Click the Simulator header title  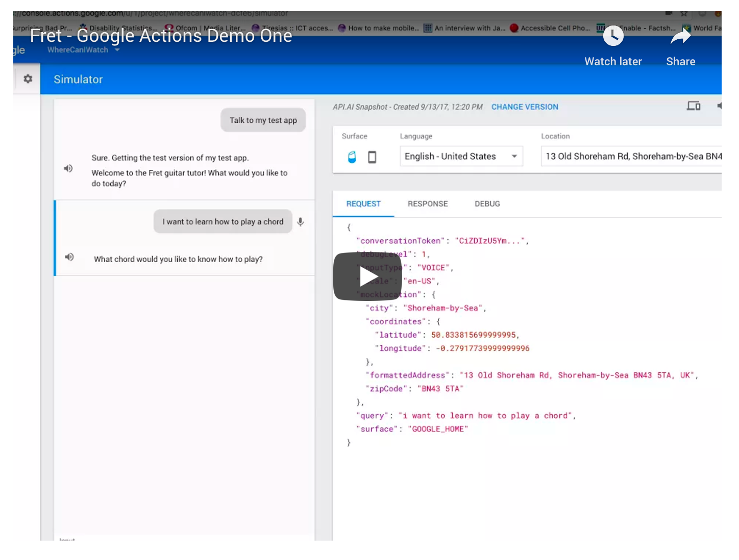point(78,79)
